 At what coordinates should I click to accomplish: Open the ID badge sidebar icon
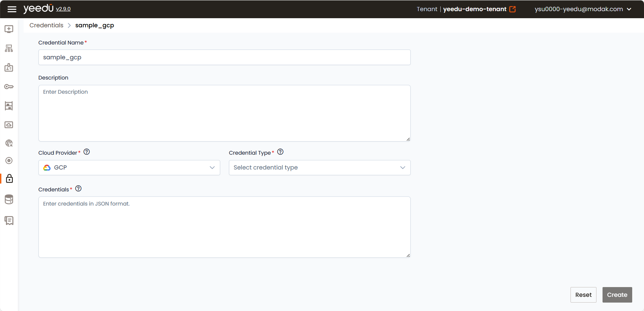(9, 67)
